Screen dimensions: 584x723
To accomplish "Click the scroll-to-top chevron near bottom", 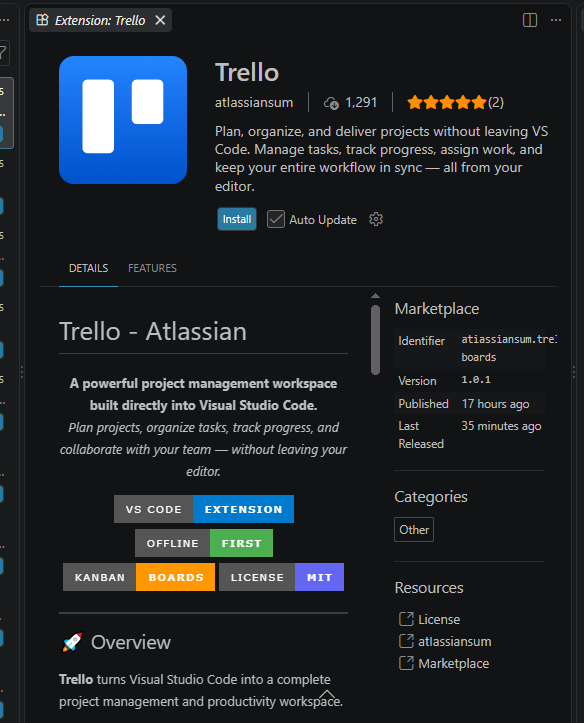I will pyautogui.click(x=327, y=695).
